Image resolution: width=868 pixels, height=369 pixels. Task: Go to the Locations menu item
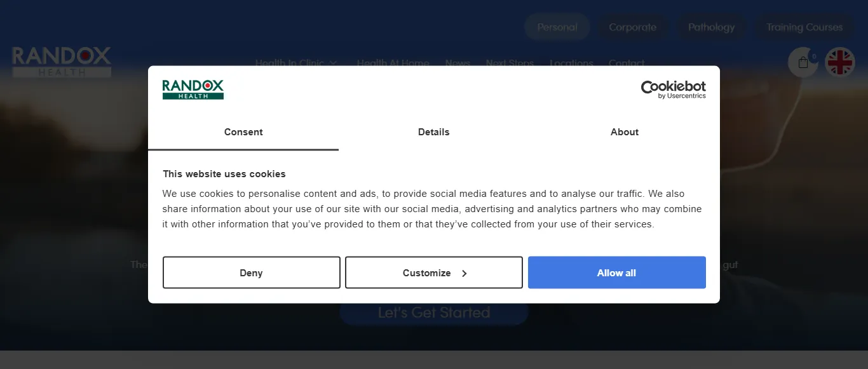pos(571,63)
